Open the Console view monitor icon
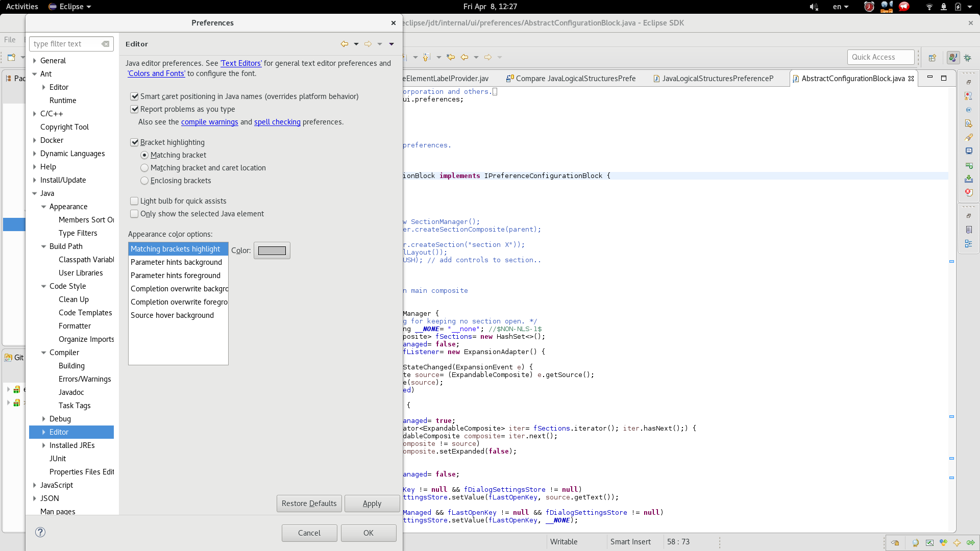The height and width of the screenshot is (551, 980). [x=968, y=151]
